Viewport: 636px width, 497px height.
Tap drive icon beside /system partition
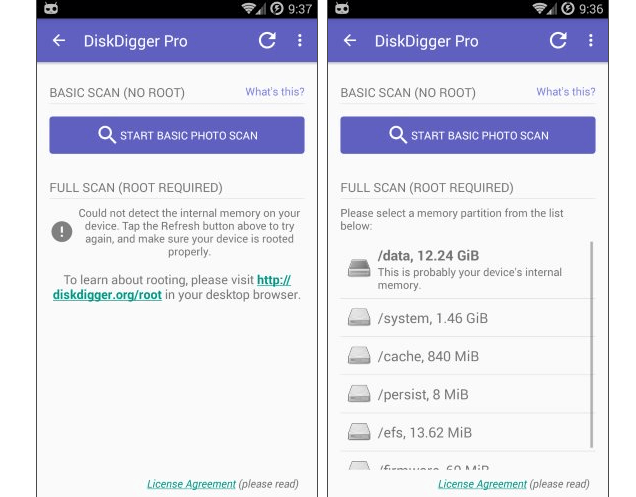(359, 317)
